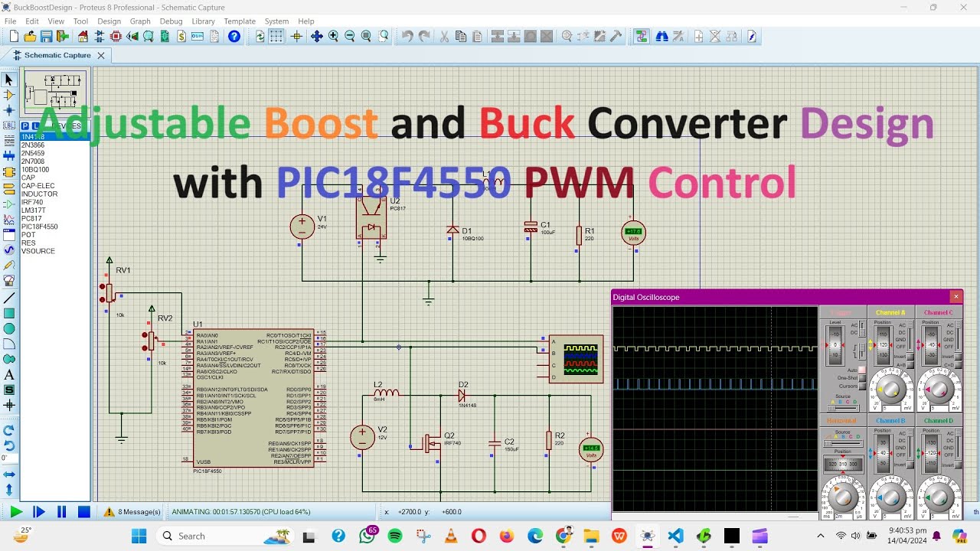Adjust the trigger Source slider

pos(844,408)
